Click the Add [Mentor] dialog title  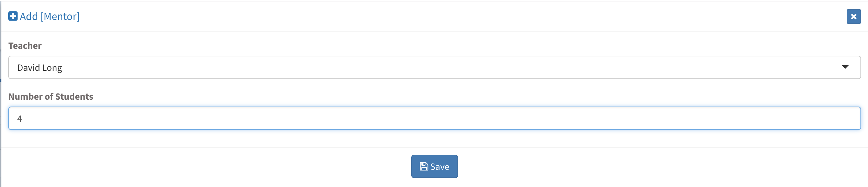pos(50,16)
